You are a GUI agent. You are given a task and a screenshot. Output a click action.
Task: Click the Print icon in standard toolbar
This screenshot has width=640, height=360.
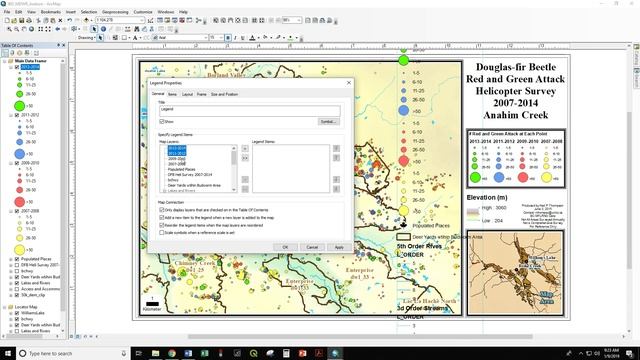click(x=29, y=20)
